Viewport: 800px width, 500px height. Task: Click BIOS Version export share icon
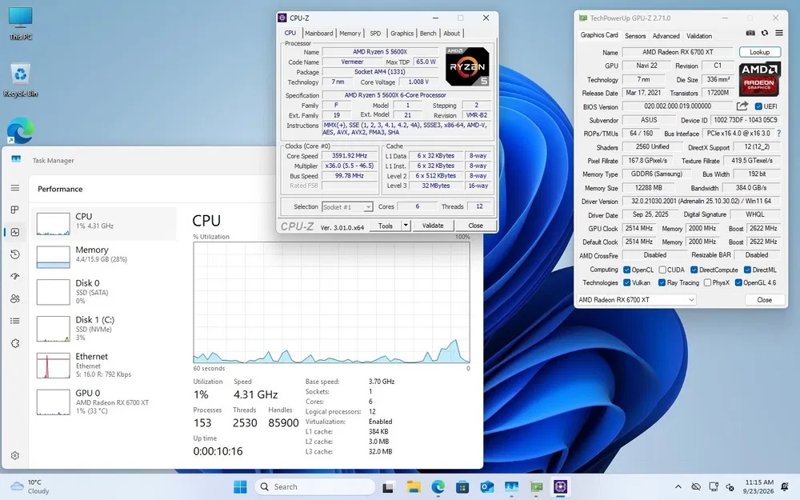(x=742, y=106)
